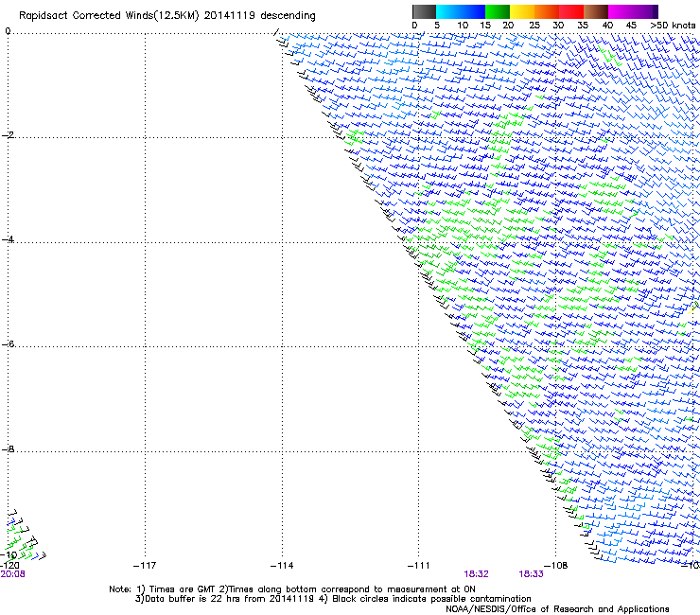Click the date text '20141119 descending'
Screen dimensions: 700x615
pyautogui.click(x=260, y=16)
